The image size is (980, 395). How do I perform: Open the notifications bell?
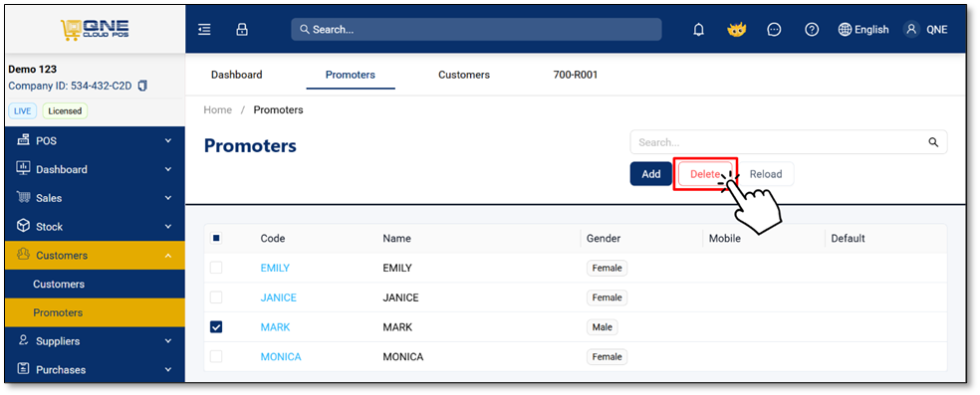pyautogui.click(x=699, y=29)
